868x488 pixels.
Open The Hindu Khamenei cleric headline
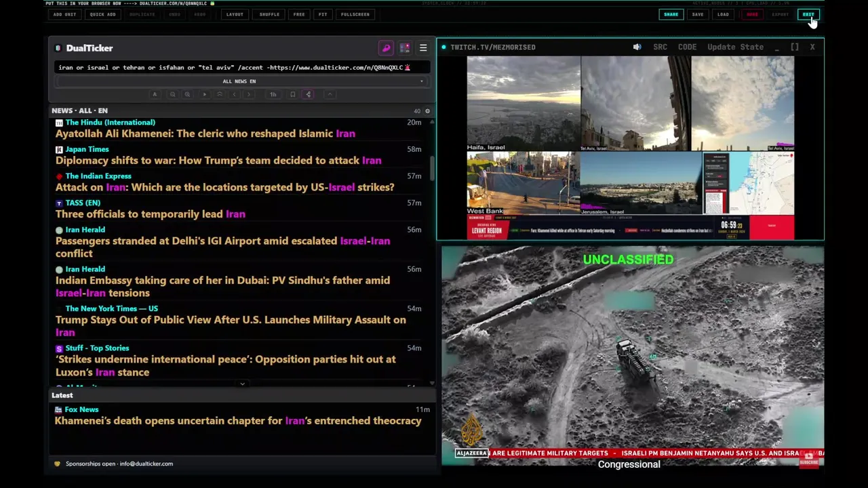(205, 134)
